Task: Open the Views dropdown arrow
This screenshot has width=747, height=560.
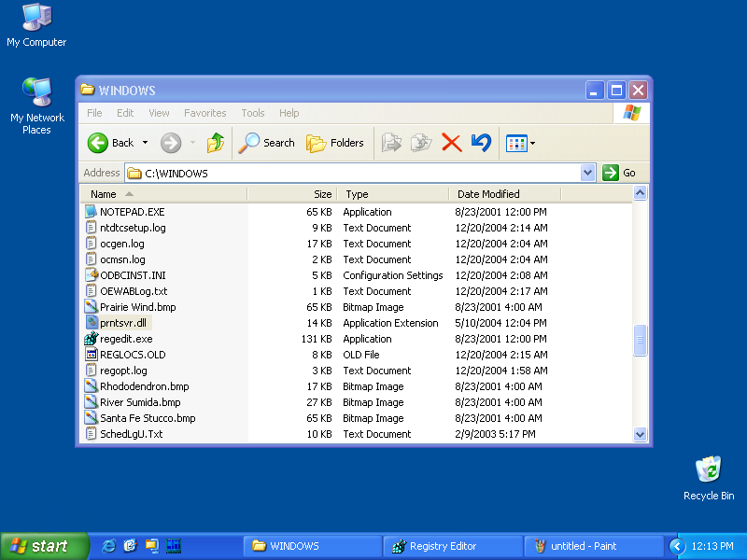Action: tap(532, 143)
